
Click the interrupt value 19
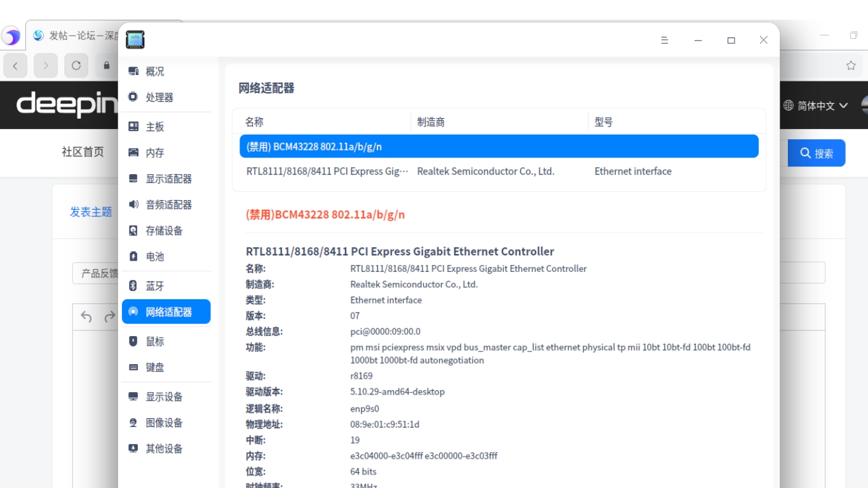click(355, 440)
